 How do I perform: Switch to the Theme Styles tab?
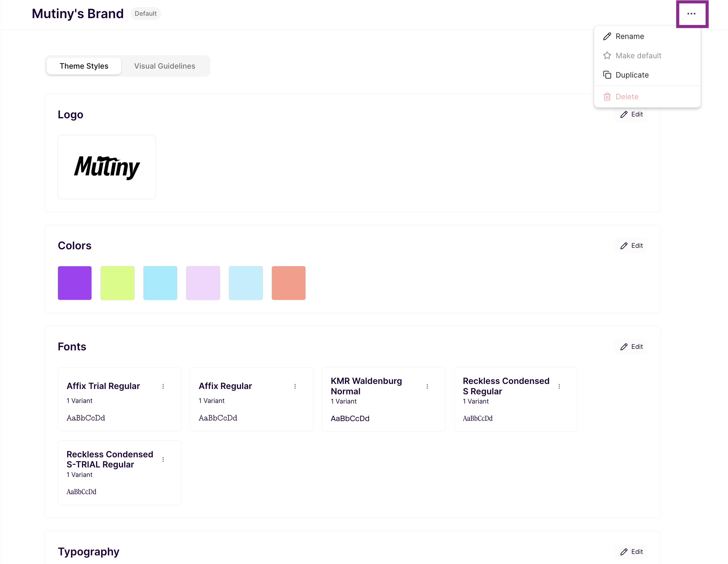click(x=84, y=66)
